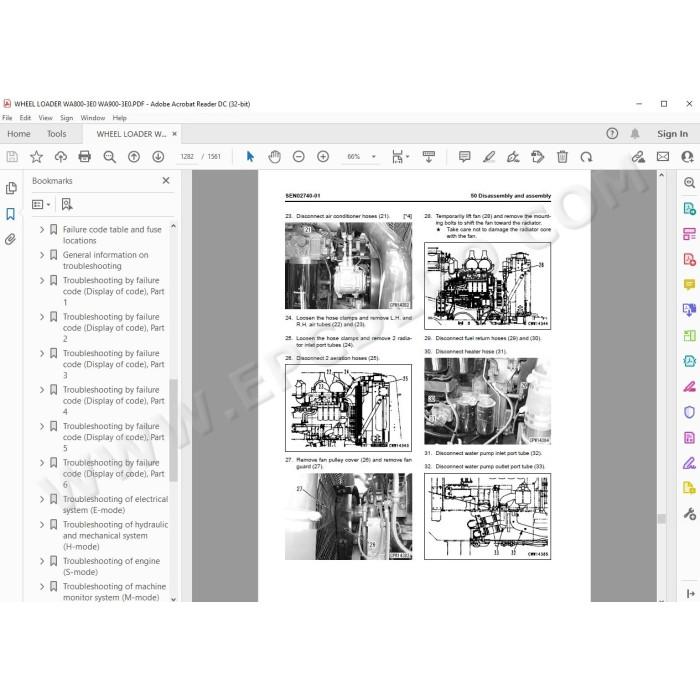The image size is (700, 700).
Task: Open the Help menu
Action: pyautogui.click(x=119, y=118)
